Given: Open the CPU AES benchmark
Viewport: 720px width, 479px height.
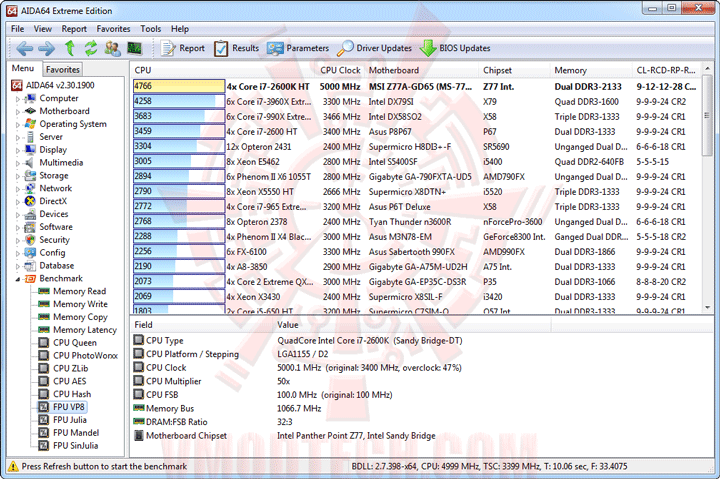Looking at the screenshot, I should tap(69, 381).
